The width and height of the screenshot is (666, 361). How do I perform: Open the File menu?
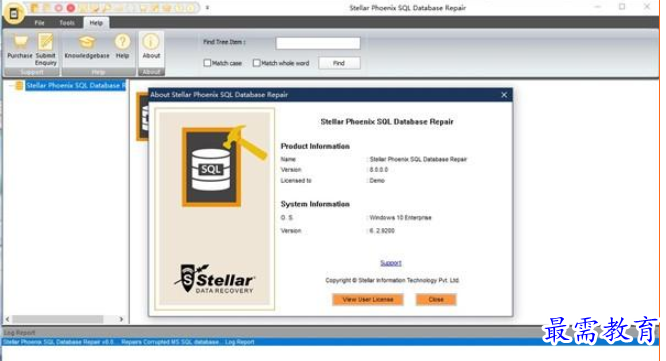click(x=40, y=23)
